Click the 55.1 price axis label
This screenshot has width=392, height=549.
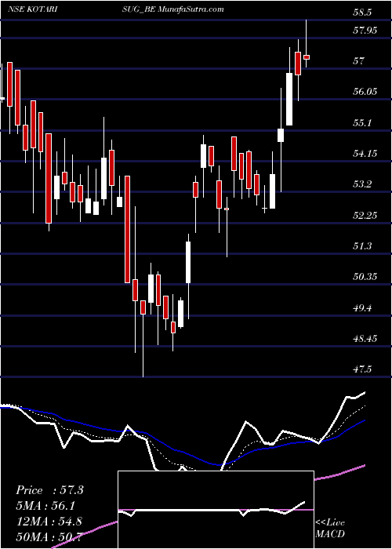point(362,123)
